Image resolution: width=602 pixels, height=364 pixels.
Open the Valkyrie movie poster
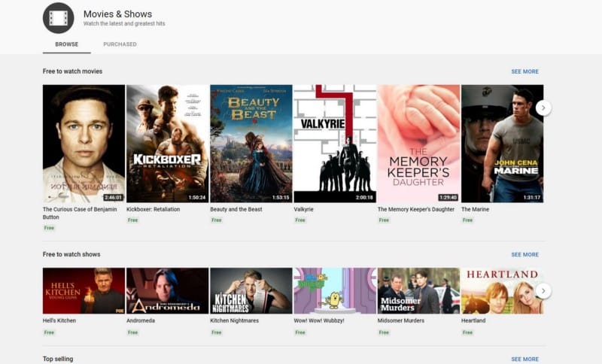335,144
